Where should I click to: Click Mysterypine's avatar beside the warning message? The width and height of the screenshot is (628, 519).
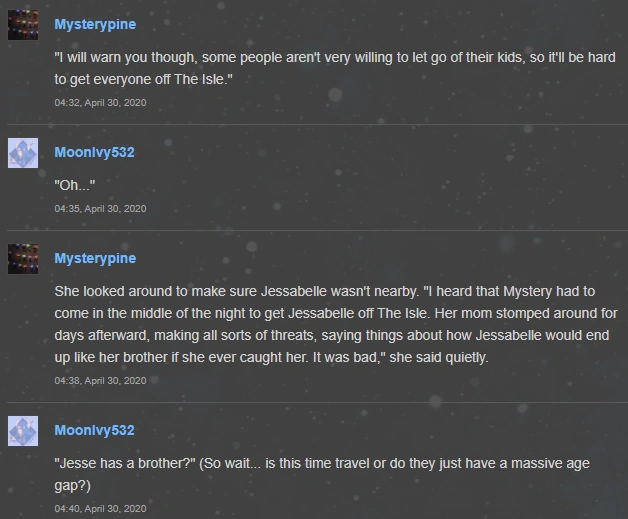[x=23, y=25]
